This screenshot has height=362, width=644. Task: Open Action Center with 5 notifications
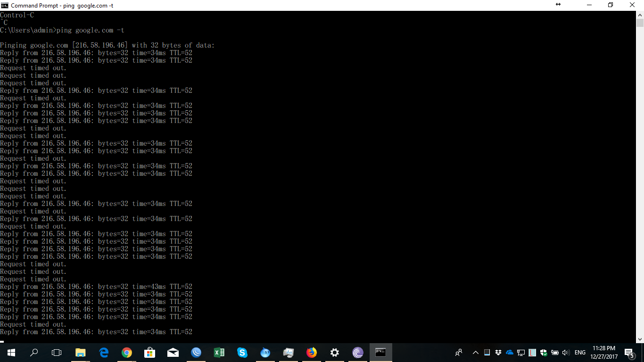click(629, 353)
